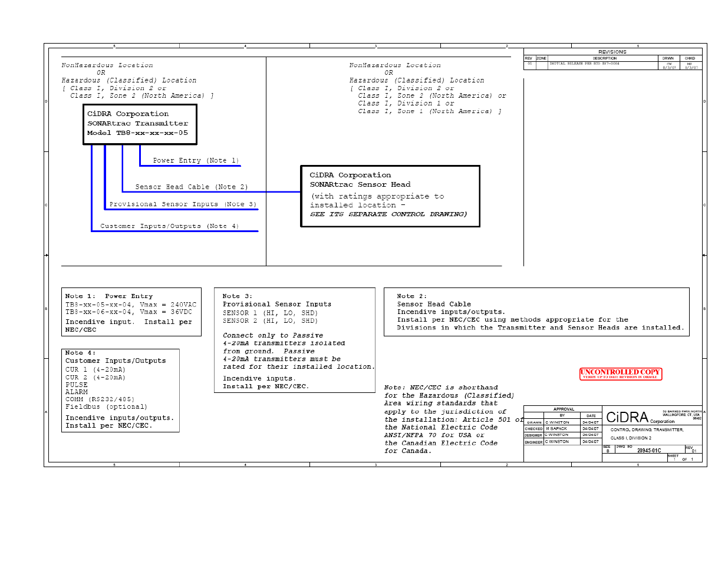Select "INITIAL RELEASE PER ECO" revision entry
The image size is (728, 562).
584,64
